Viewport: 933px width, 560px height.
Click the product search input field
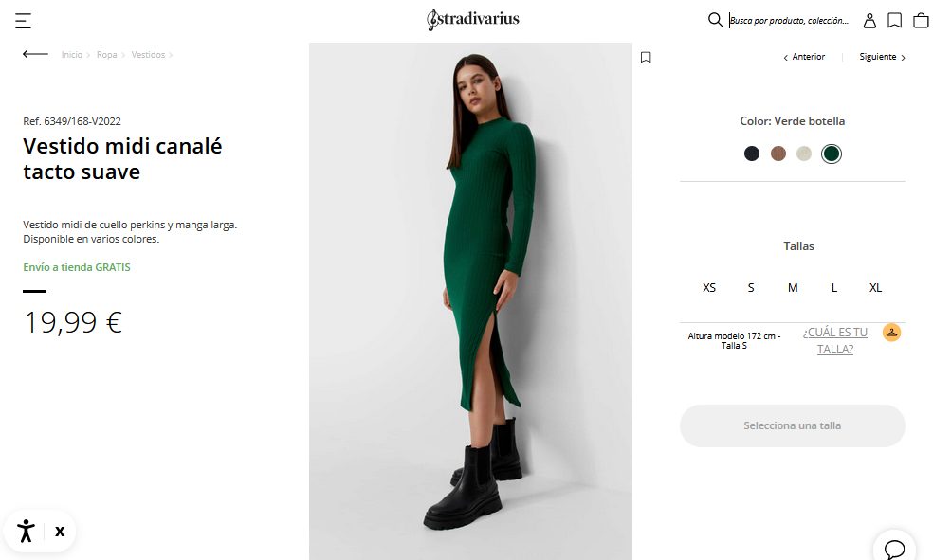(x=789, y=21)
